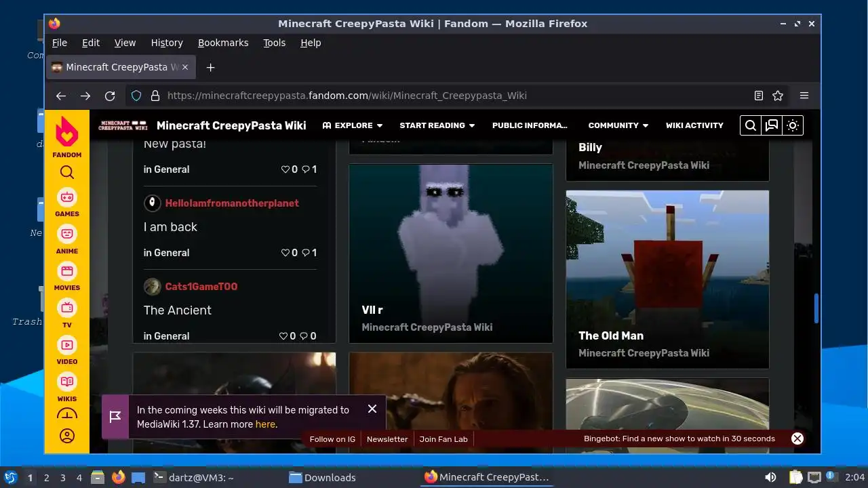The height and width of the screenshot is (488, 868).
Task: Open Minecraft CreepyPasta Wiki title link
Action: [231, 125]
